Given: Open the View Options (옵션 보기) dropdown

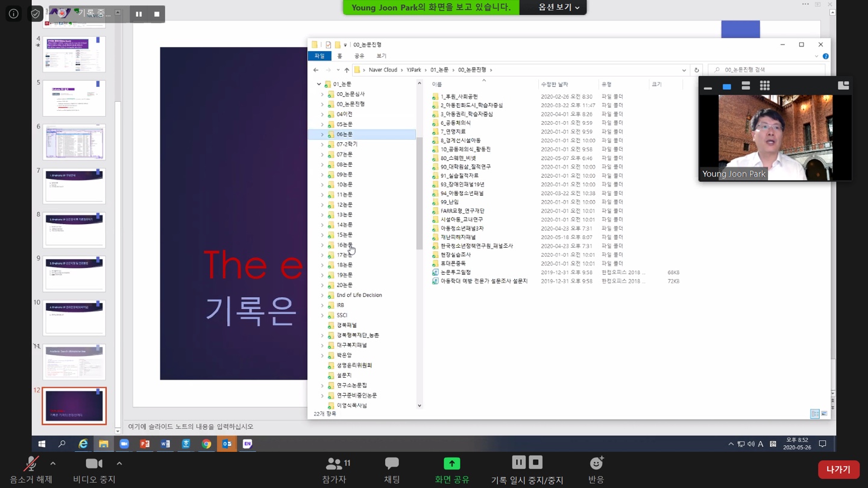Looking at the screenshot, I should tap(558, 7).
